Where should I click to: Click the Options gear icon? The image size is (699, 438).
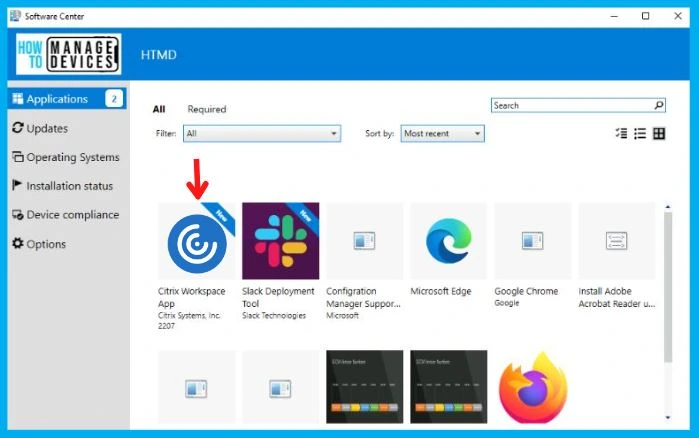[17, 243]
